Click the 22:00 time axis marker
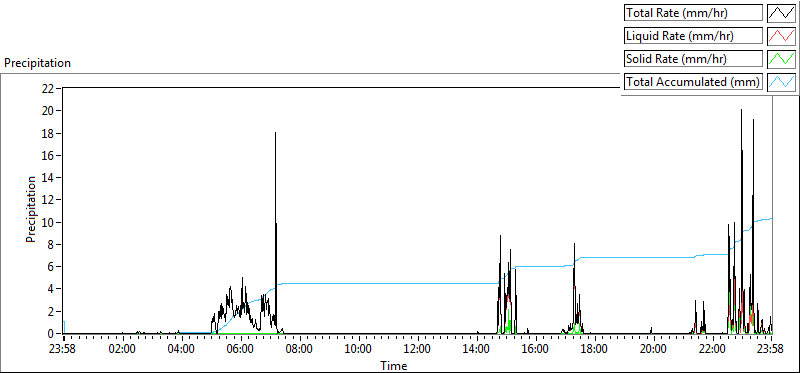Screen dimensions: 800x373 (x=712, y=350)
